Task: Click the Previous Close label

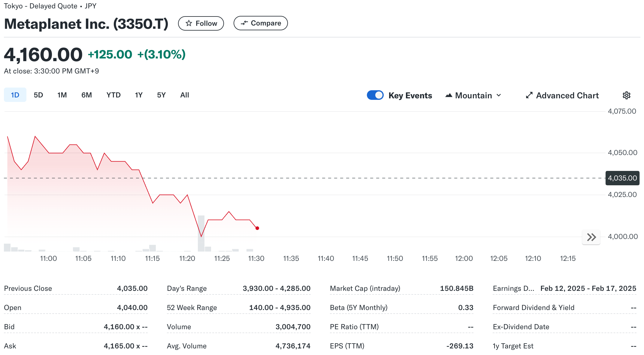Action: [28, 288]
